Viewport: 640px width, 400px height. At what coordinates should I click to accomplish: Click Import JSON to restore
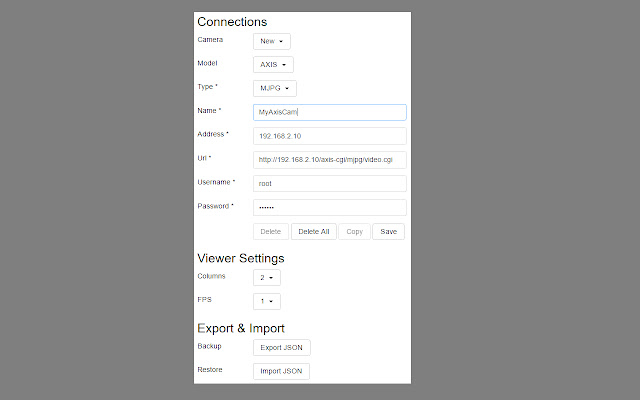(x=281, y=371)
